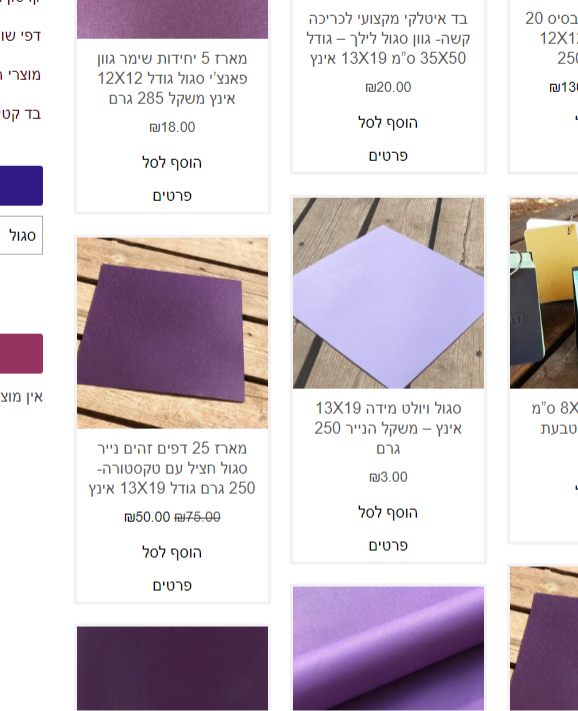578x711 pixels.
Task: Open details for 3.00 violet purple paper
Action: (x=388, y=546)
